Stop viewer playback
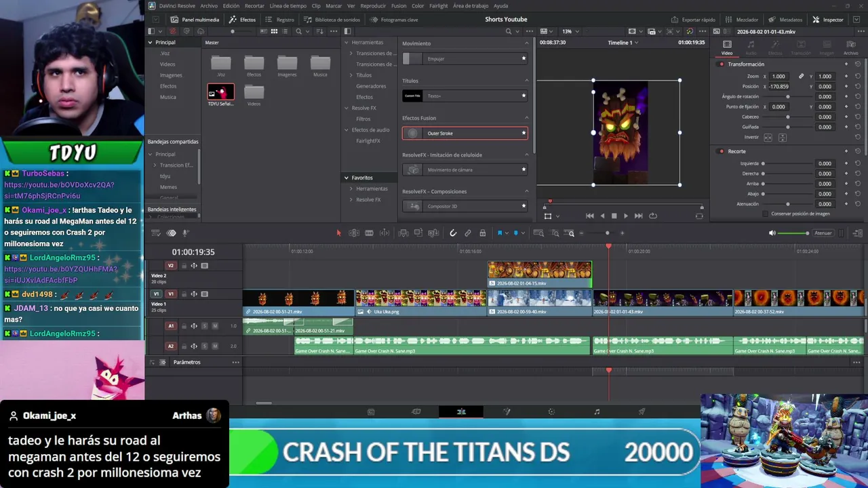 coord(614,216)
